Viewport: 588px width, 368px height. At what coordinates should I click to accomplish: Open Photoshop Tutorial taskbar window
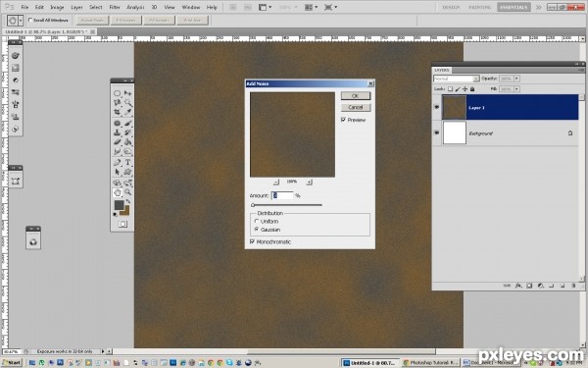pos(430,363)
